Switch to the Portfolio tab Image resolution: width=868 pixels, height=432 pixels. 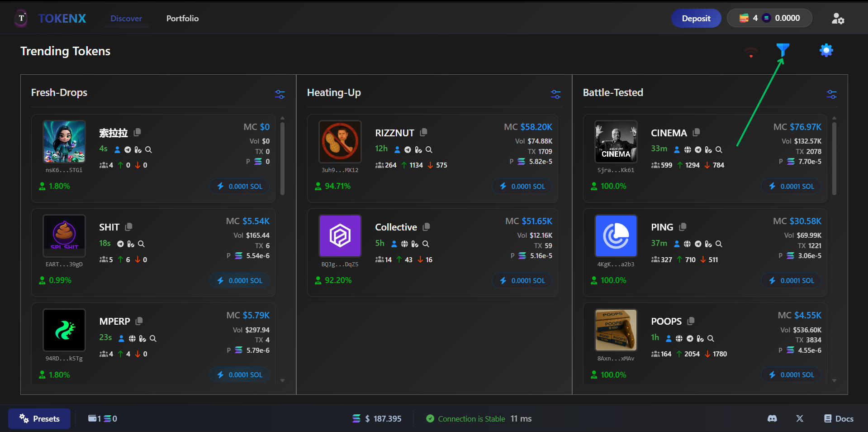(182, 19)
